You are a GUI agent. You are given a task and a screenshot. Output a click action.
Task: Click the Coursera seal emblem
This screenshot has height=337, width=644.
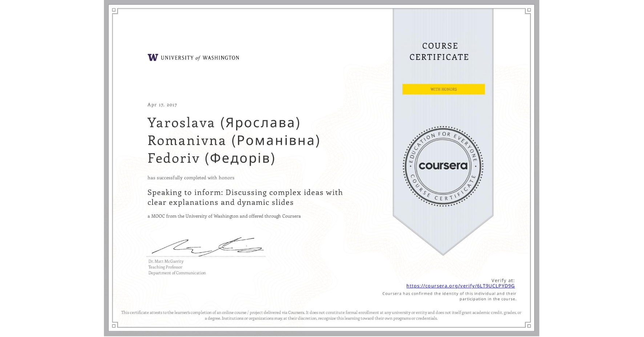[443, 166]
